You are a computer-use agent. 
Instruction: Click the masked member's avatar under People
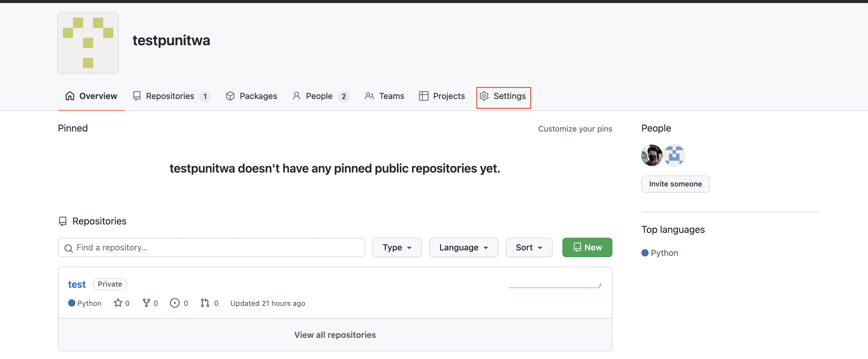(651, 155)
